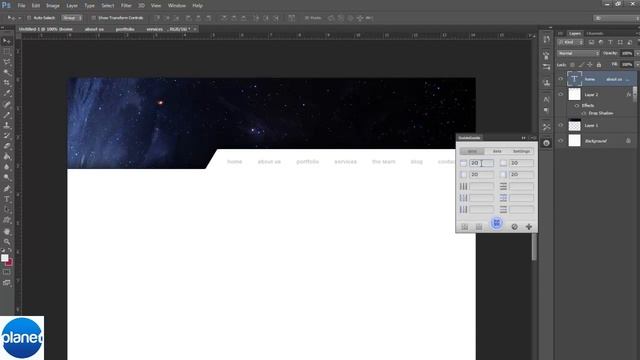This screenshot has width=640, height=360.
Task: Hide Layer 2 visibility eye
Action: (560, 94)
